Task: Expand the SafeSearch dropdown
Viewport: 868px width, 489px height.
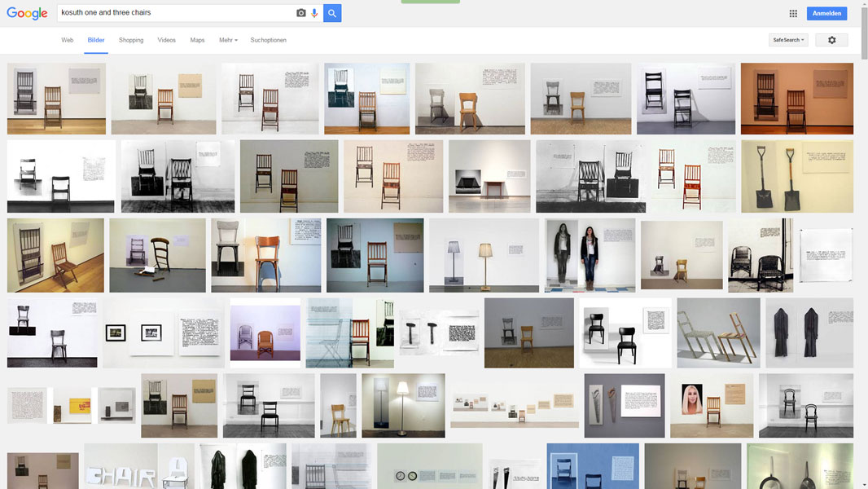Action: (788, 40)
